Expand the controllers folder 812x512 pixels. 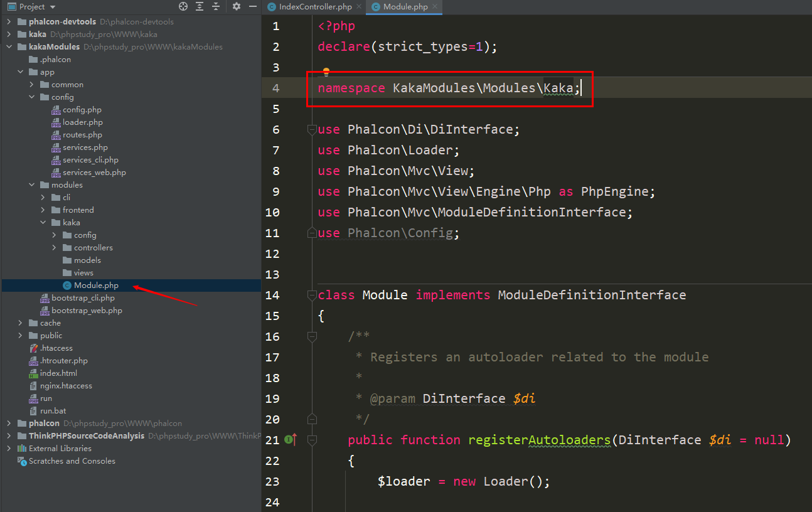coord(54,247)
